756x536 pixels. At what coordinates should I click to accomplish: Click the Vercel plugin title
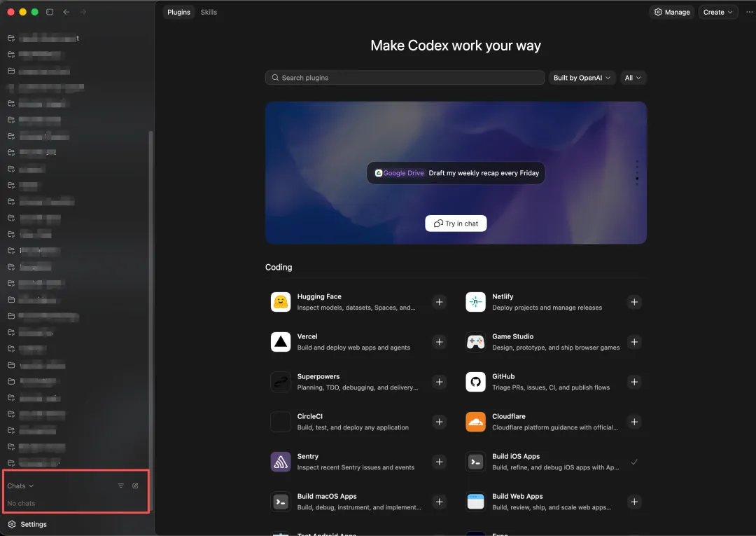[x=307, y=336]
